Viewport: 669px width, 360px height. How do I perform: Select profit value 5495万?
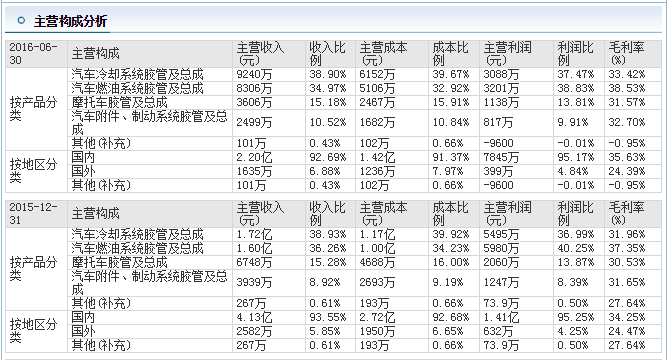501,234
